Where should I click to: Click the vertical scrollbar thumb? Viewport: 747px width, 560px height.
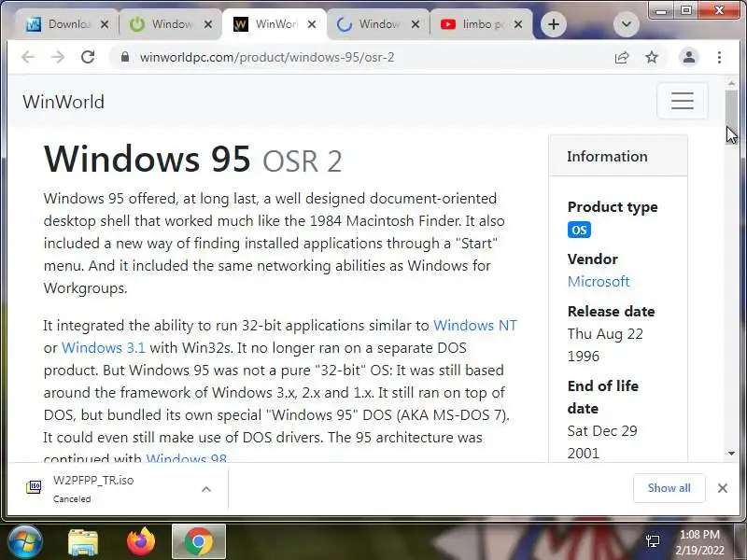(732, 118)
